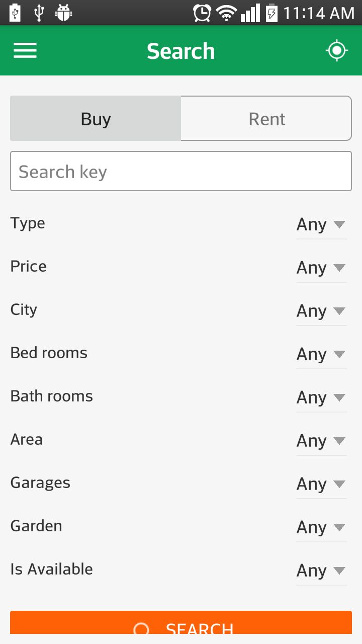Expand the Is Available dropdown
This screenshot has height=644, width=362.
tap(321, 571)
